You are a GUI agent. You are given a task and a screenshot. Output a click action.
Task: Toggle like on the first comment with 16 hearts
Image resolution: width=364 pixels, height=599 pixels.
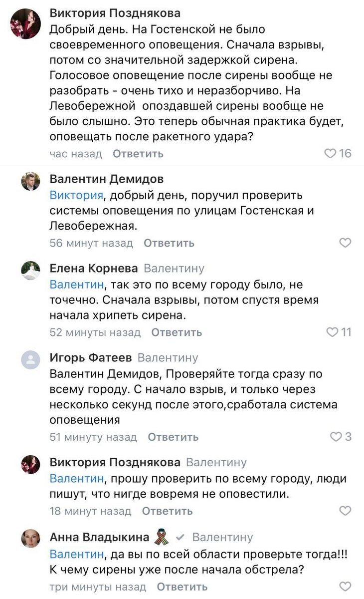(330, 154)
